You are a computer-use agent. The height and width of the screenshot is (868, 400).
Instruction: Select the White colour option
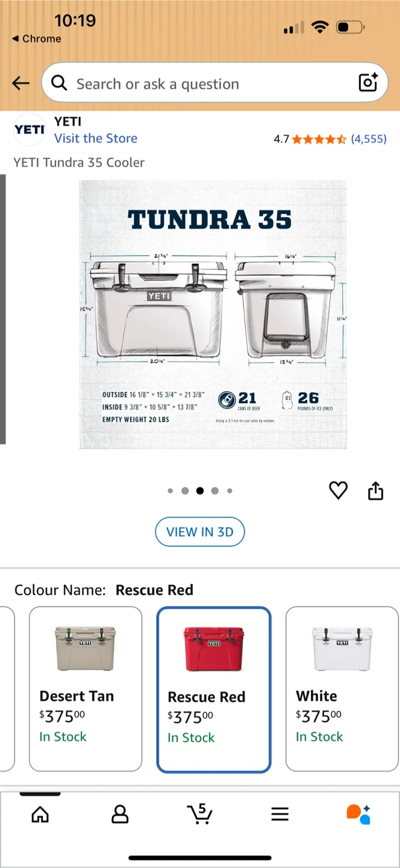(342, 688)
